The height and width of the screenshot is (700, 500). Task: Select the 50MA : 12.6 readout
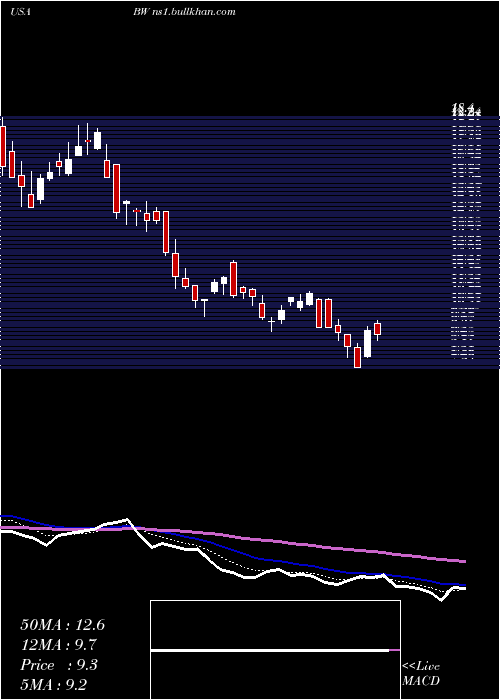coord(62,625)
